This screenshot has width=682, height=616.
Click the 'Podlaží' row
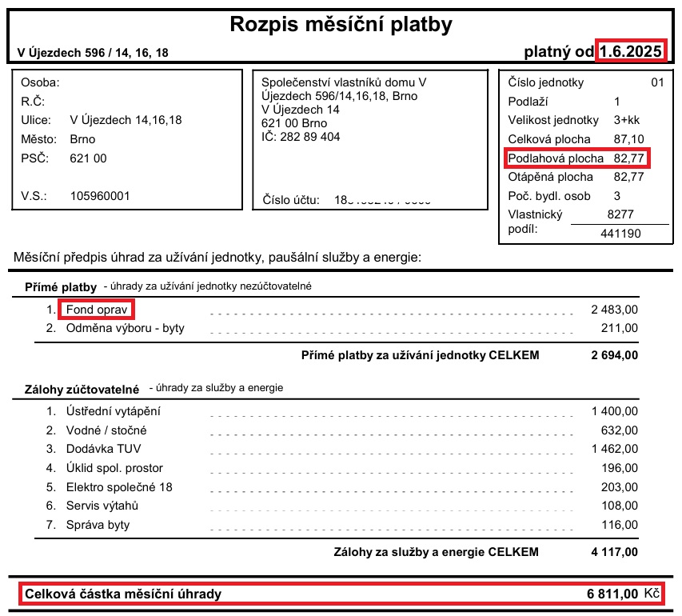[x=564, y=102]
